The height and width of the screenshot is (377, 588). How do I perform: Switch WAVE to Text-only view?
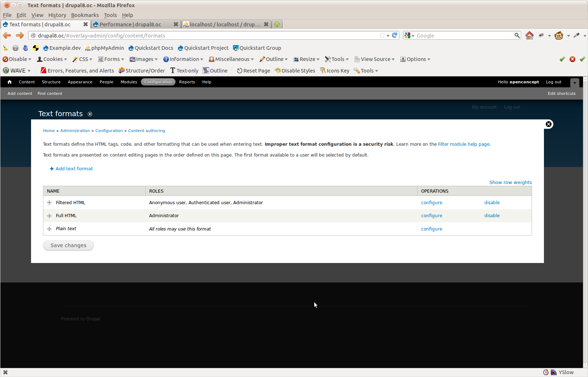pyautogui.click(x=184, y=71)
